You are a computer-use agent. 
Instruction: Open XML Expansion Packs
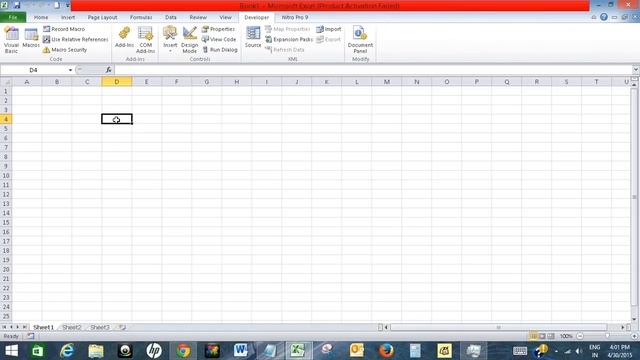coord(289,39)
